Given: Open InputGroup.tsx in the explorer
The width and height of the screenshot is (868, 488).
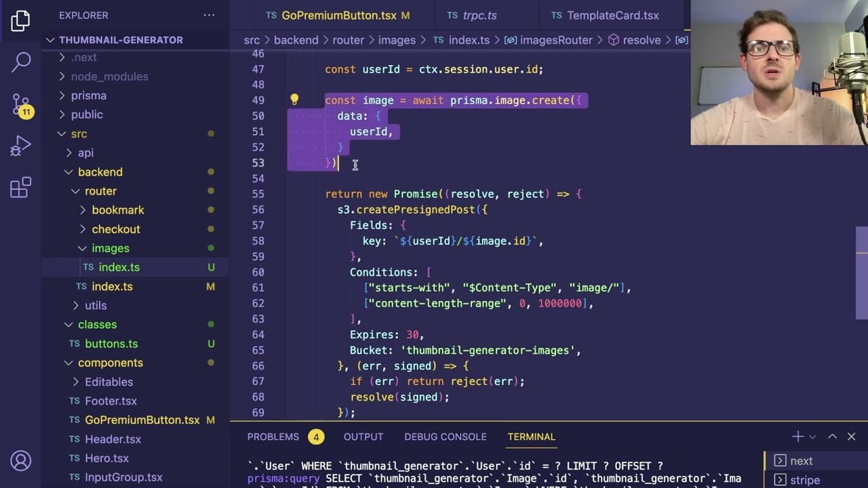Looking at the screenshot, I should (x=136, y=477).
